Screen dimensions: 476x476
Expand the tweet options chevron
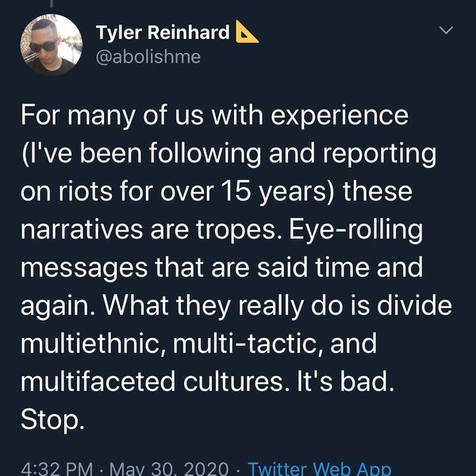(447, 31)
